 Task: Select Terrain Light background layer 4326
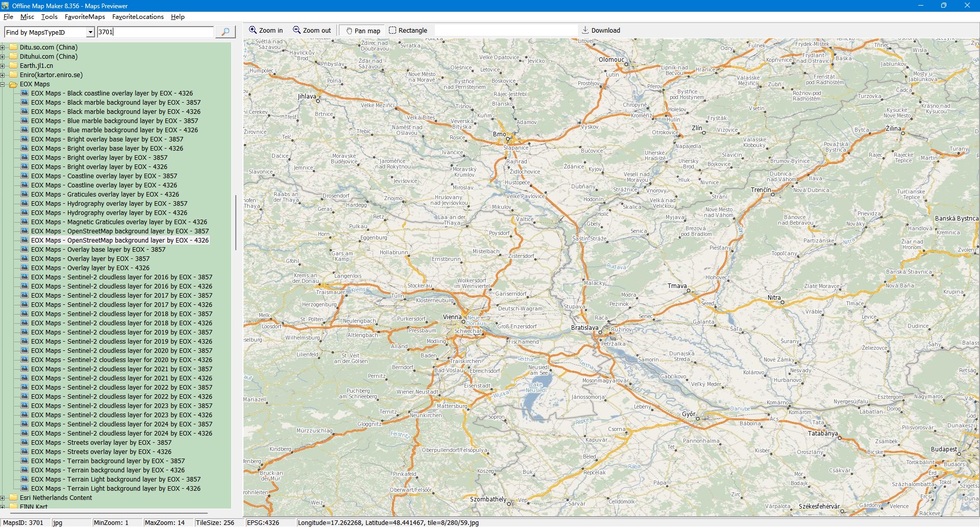[115, 489]
